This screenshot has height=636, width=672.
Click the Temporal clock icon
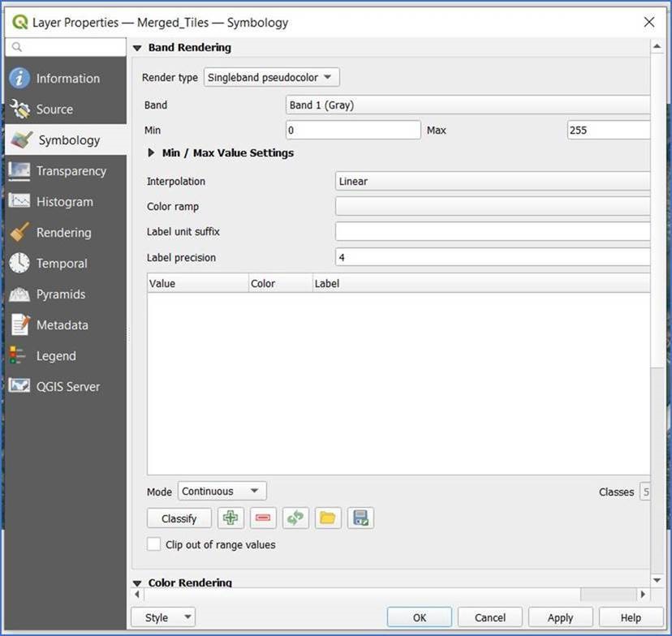click(19, 263)
